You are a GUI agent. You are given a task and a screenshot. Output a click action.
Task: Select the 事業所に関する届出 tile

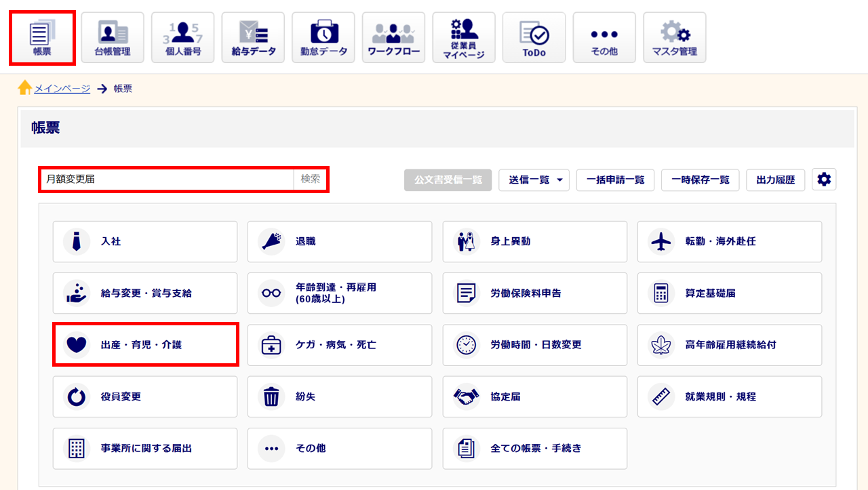coord(145,449)
